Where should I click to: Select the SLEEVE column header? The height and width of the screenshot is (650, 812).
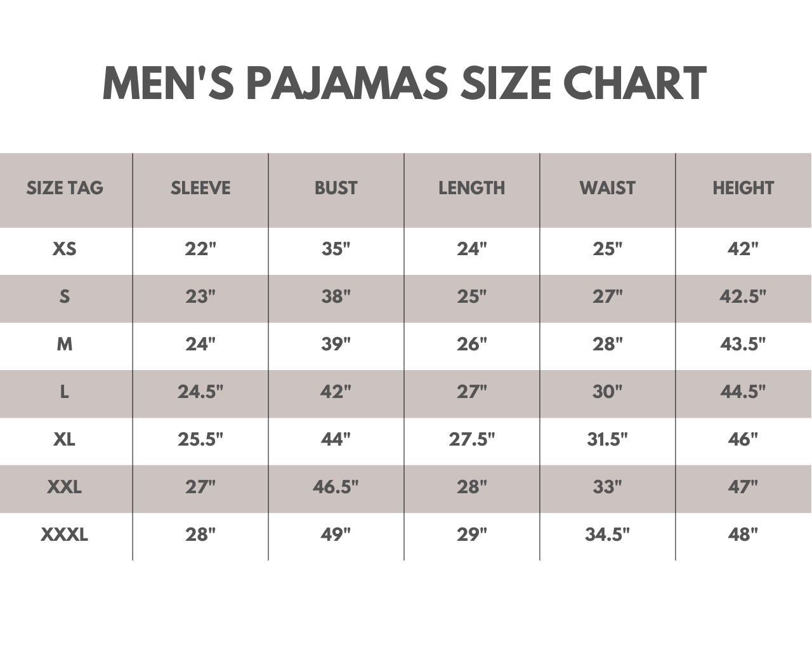200,188
